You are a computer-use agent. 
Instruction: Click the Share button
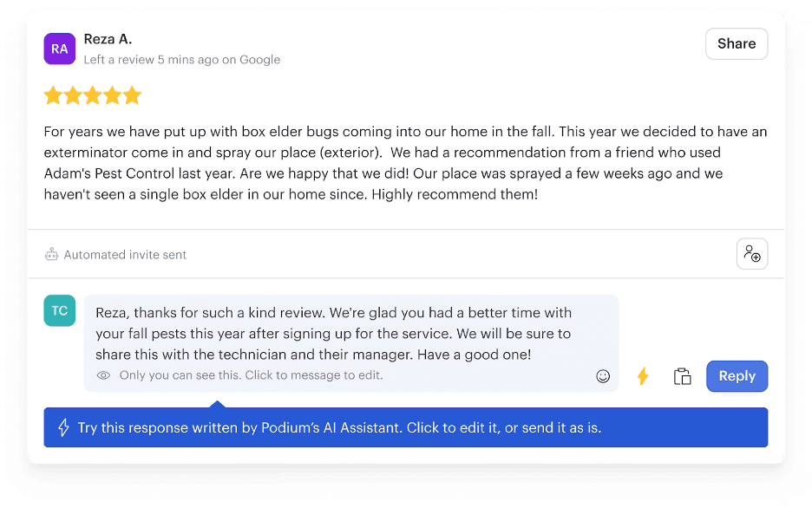pyautogui.click(x=736, y=43)
